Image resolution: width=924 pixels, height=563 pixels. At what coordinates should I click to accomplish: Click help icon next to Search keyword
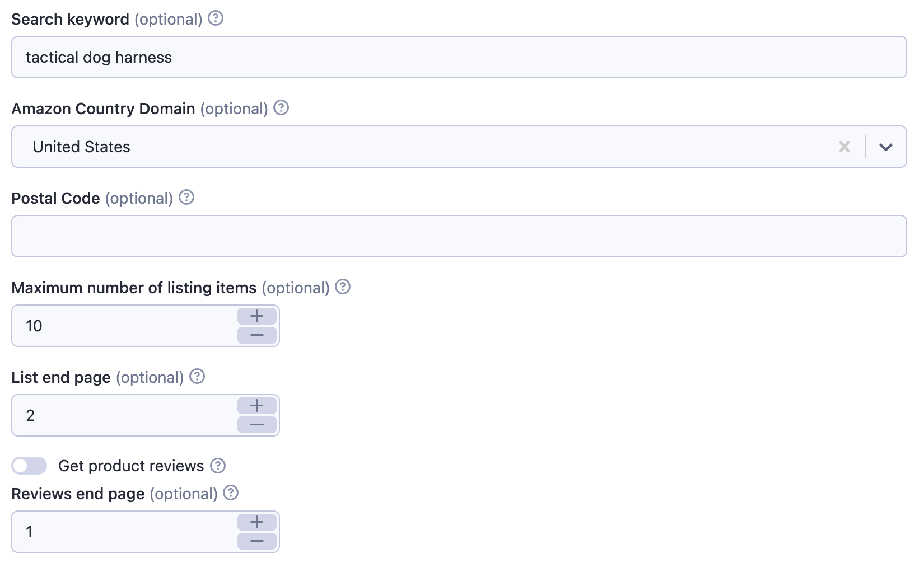click(x=216, y=18)
